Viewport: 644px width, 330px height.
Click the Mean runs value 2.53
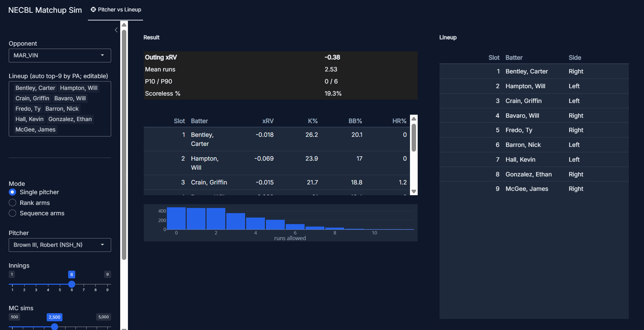[331, 69]
